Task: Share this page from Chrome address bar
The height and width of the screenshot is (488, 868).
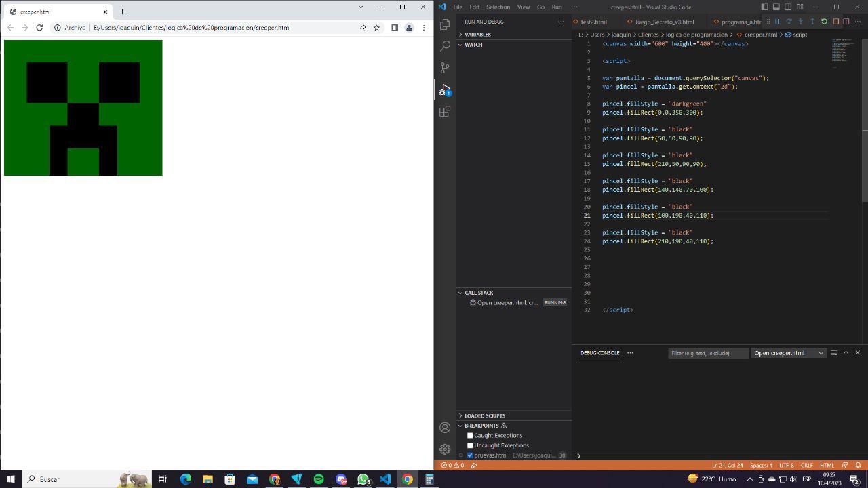Action: tap(362, 28)
